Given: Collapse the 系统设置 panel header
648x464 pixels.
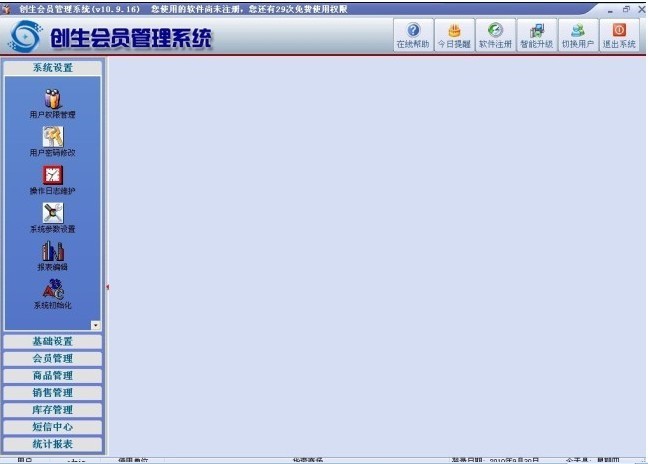Looking at the screenshot, I should tap(53, 68).
